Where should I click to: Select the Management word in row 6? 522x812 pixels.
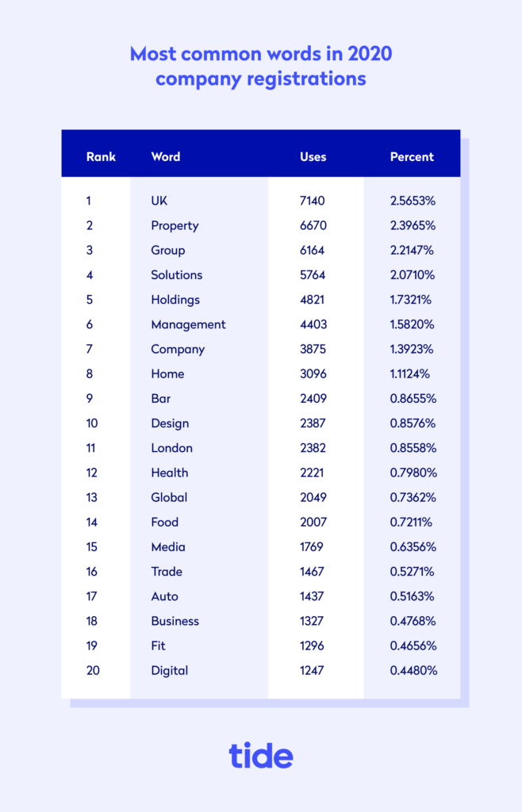189,324
